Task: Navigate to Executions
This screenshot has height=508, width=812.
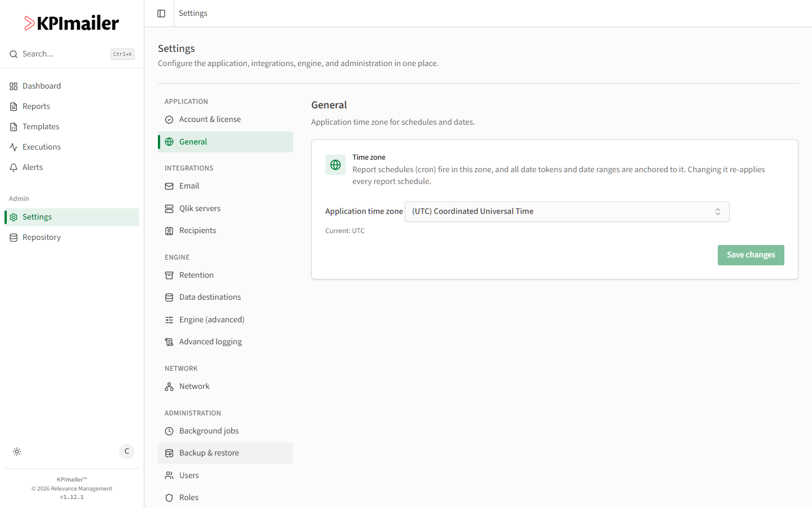Action: click(72, 147)
